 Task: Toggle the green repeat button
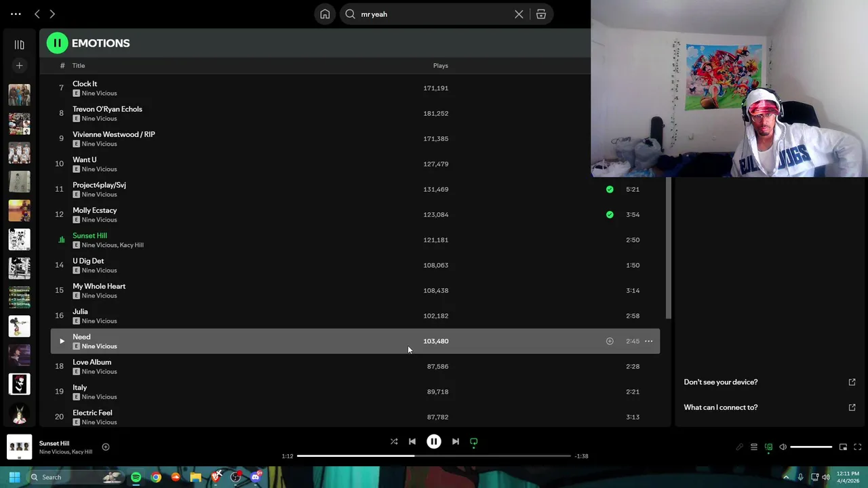[x=474, y=442]
